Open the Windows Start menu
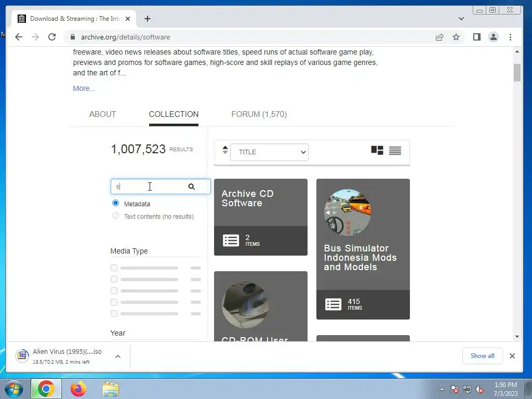Screen dimensions: 532x399 pyautogui.click(x=13, y=389)
